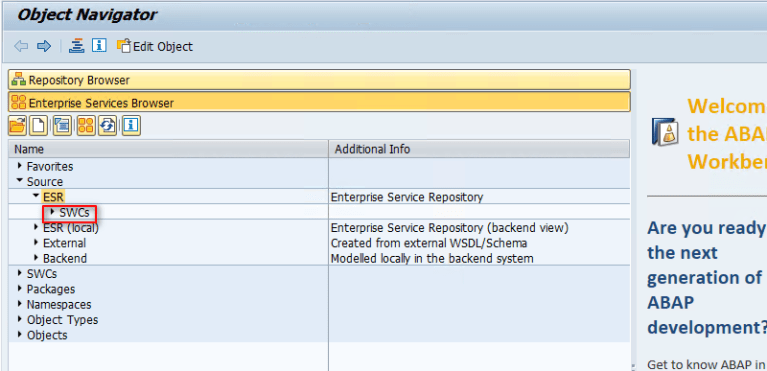
Task: Click the information icon in browser toolbar
Action: (x=131, y=126)
